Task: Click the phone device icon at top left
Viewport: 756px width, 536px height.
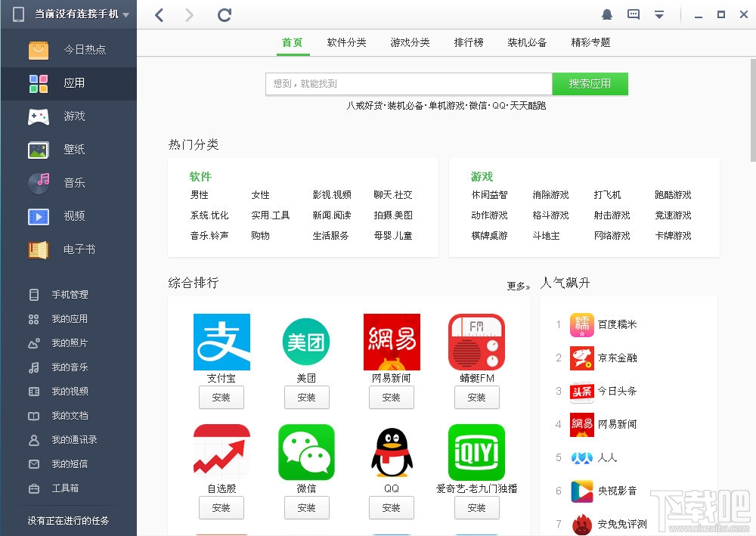Action: coord(18,14)
